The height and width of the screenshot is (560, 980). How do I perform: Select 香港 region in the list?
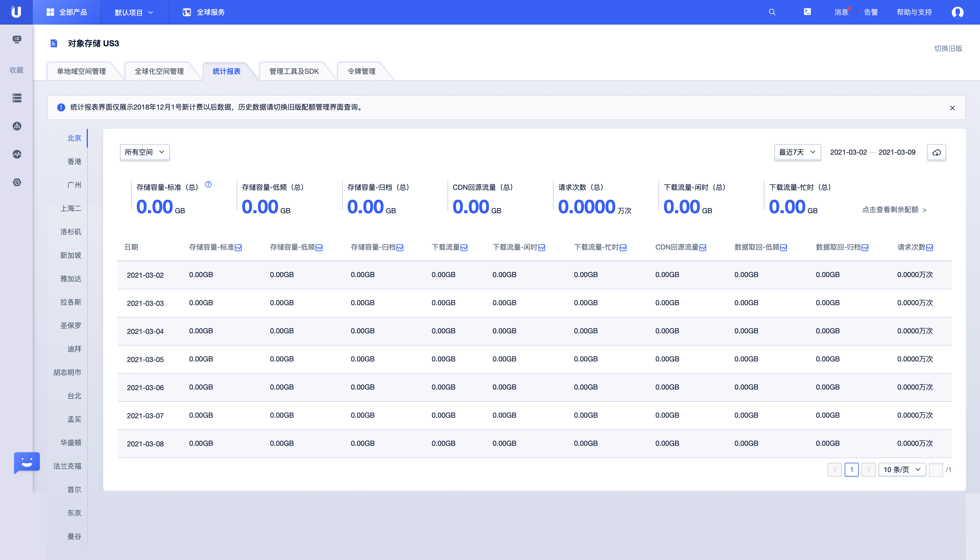click(x=74, y=162)
